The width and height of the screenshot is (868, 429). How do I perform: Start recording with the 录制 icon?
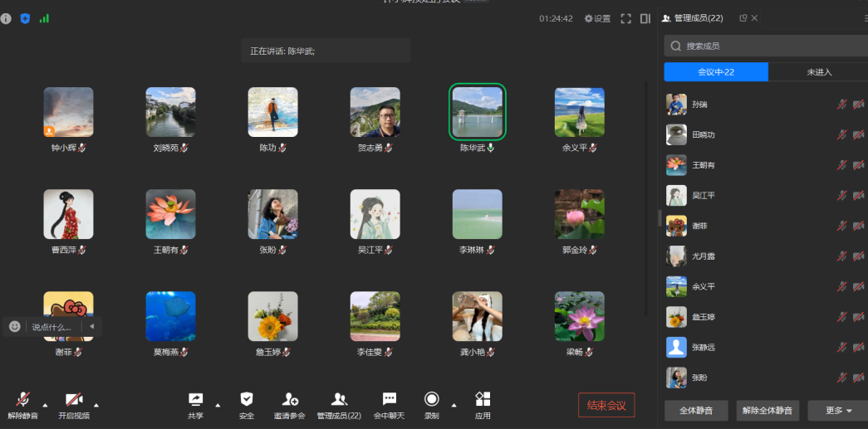point(432,399)
